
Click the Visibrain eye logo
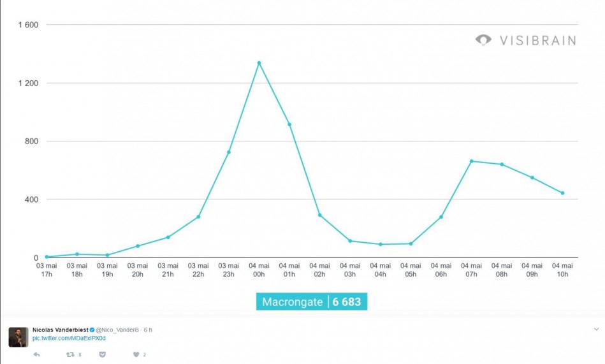point(483,40)
